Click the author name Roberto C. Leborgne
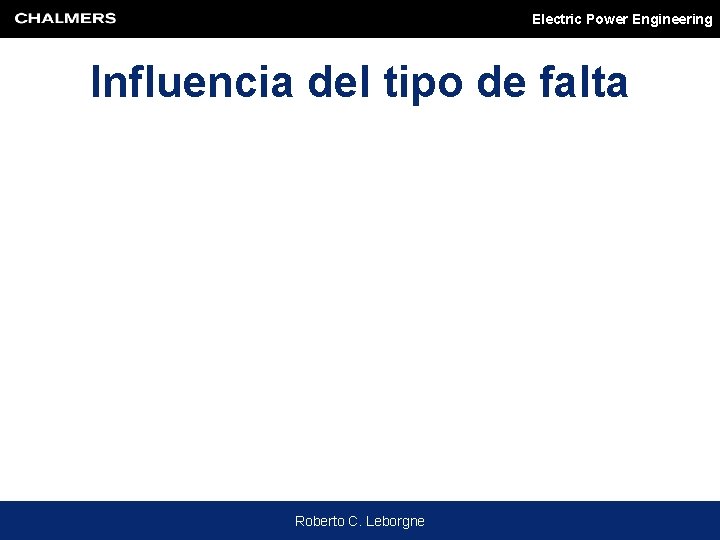This screenshot has height=540, width=720. pos(360,521)
